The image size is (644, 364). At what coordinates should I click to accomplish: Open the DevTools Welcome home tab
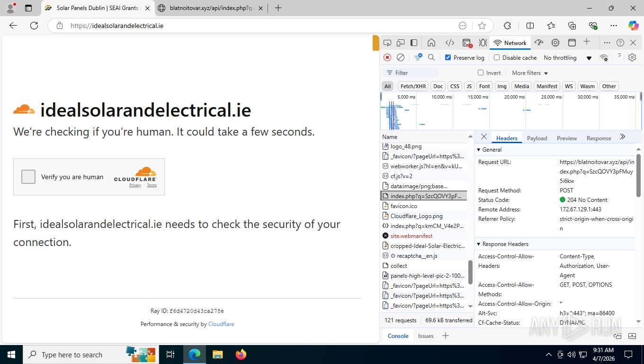click(431, 43)
